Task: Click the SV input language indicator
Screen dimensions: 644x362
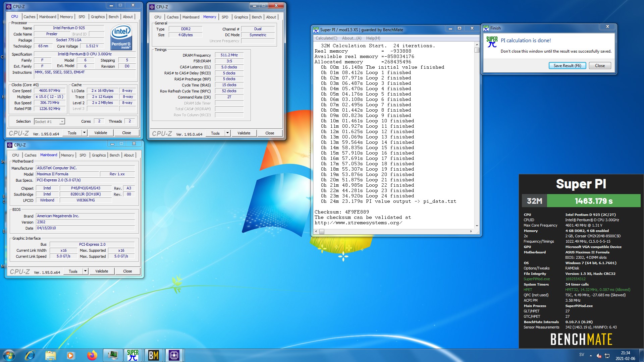Action: pos(582,355)
